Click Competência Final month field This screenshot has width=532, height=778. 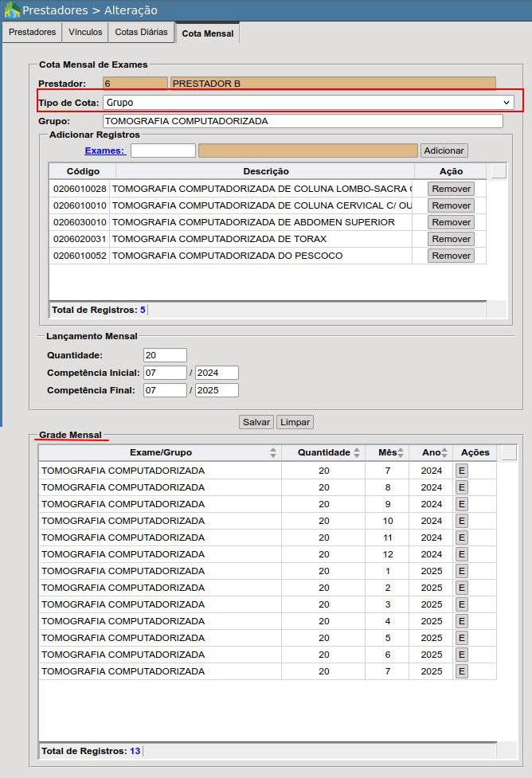(x=165, y=390)
